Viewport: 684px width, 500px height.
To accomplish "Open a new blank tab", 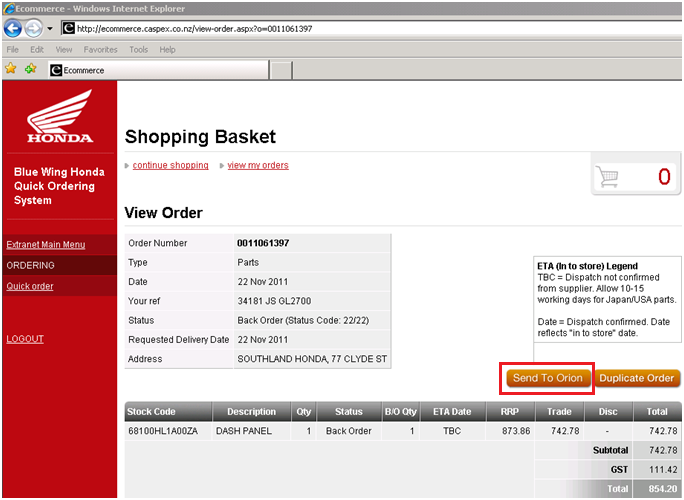I will [281, 70].
